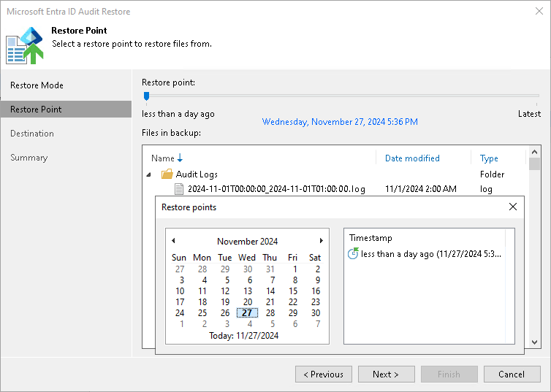This screenshot has width=551, height=392.
Task: Click the Entra ID restore wizard icon
Action: click(25, 45)
